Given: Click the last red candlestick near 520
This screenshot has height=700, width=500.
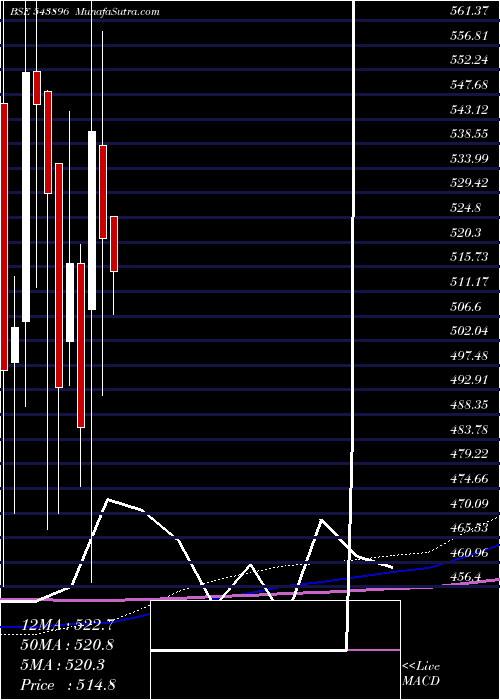Looking at the screenshot, I should 114,244.
